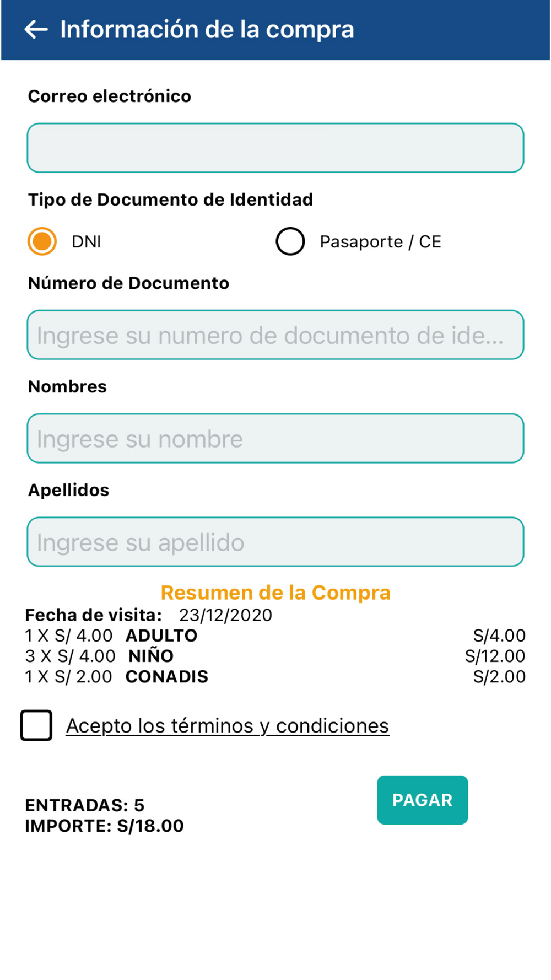Choose the Pasaporte / CE radio option

(290, 241)
